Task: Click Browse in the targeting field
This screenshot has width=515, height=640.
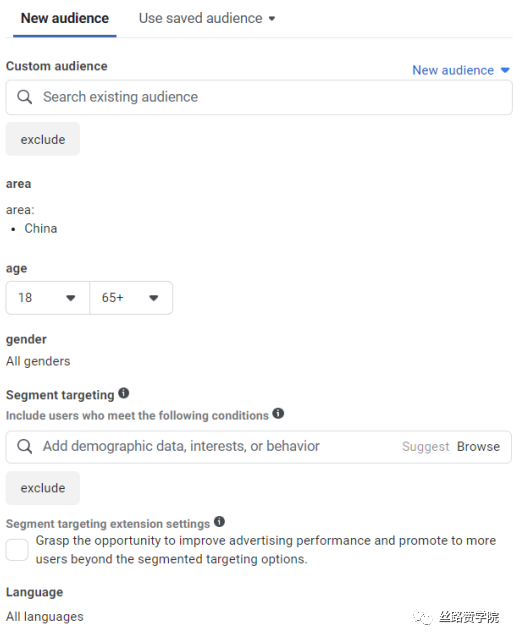Action: tap(478, 447)
